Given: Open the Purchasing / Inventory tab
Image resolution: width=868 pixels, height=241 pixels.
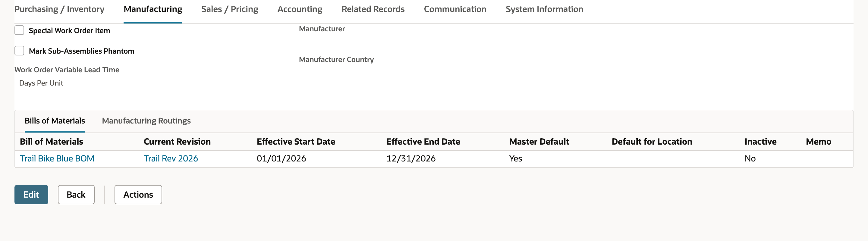Looking at the screenshot, I should coord(59,9).
